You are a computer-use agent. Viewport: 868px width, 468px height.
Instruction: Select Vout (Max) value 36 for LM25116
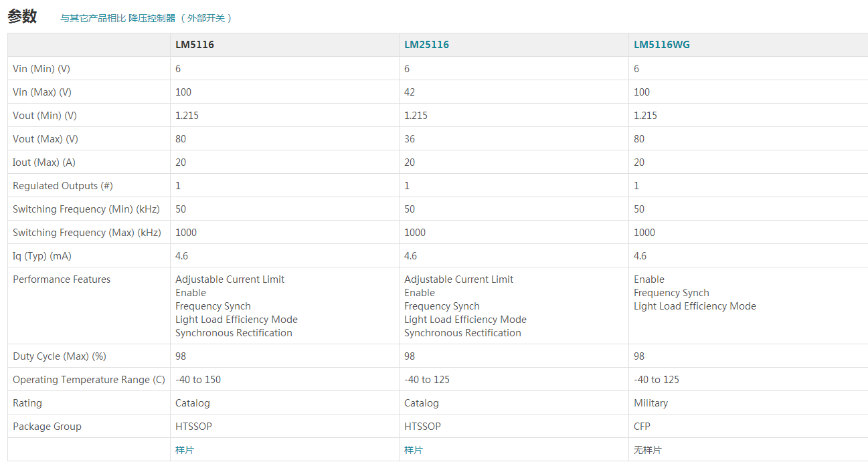tap(410, 139)
